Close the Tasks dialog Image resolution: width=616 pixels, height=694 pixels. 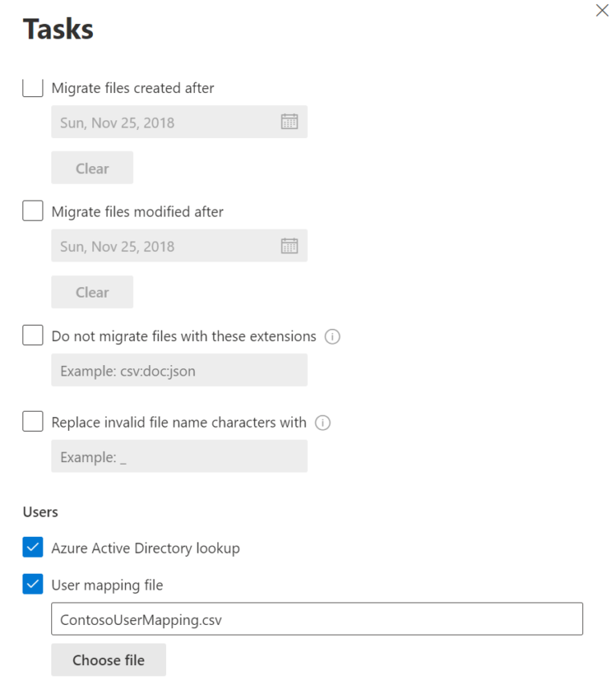tap(602, 10)
